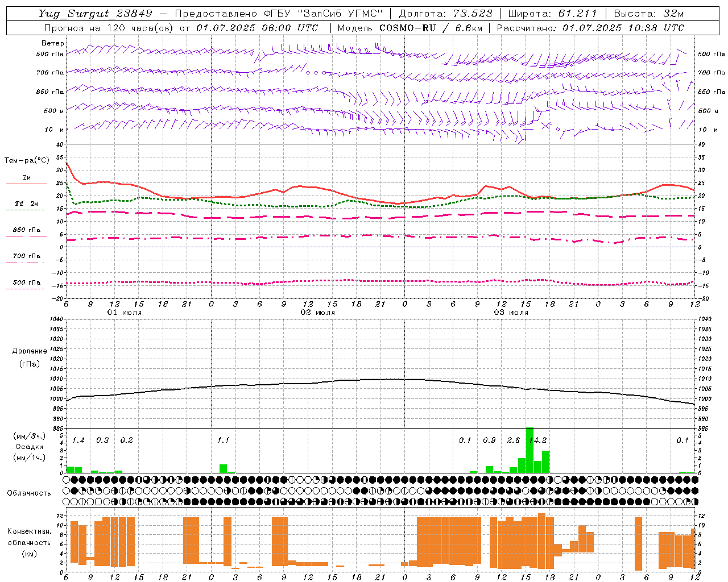Click the 10 м wind level label on left

[x=55, y=130]
